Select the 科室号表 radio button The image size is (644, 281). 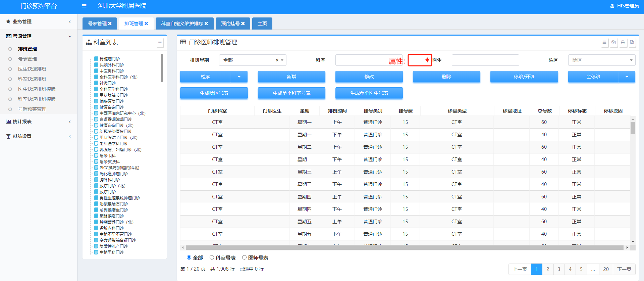(212, 257)
